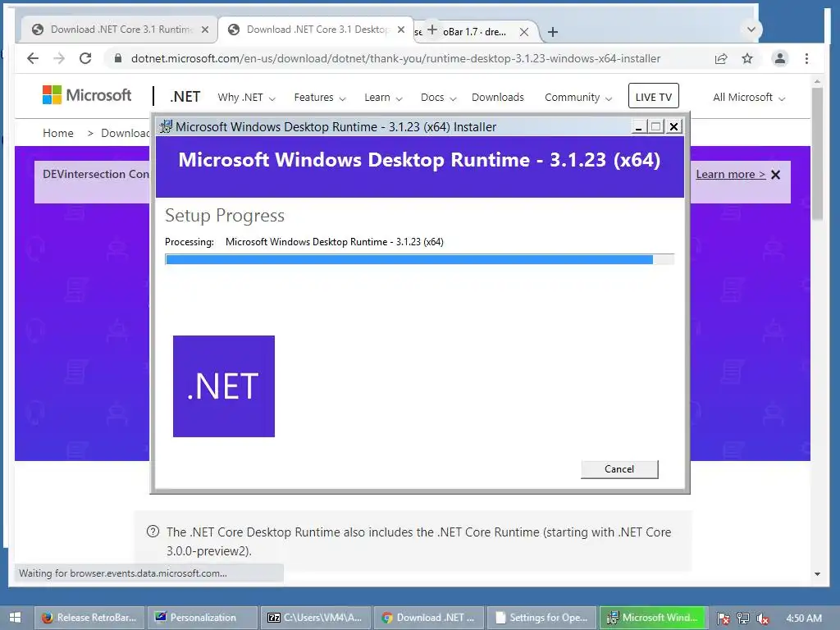Open the tab search dropdown arrow
840x630 pixels.
pos(751,30)
